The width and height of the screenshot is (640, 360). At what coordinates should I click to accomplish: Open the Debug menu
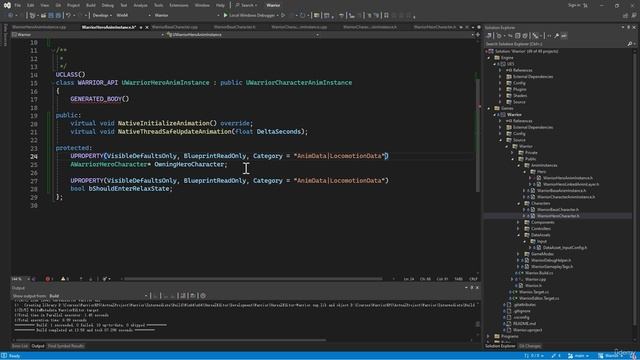[x=108, y=5]
